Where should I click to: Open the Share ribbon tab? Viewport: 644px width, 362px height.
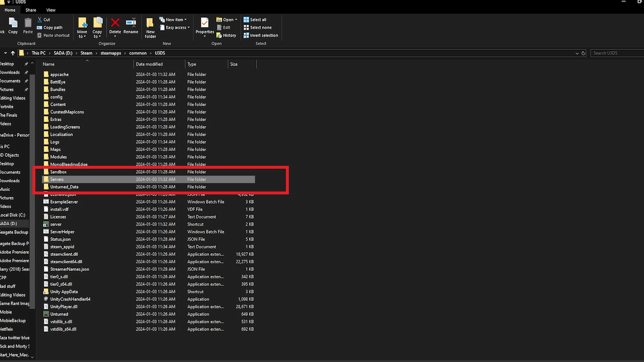click(31, 10)
